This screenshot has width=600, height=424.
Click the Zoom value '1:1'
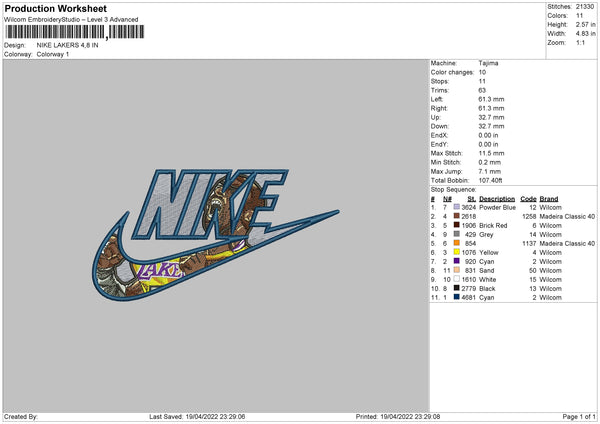580,42
